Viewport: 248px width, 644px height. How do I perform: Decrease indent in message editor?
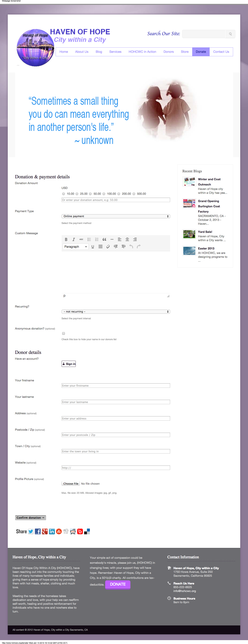point(116,247)
